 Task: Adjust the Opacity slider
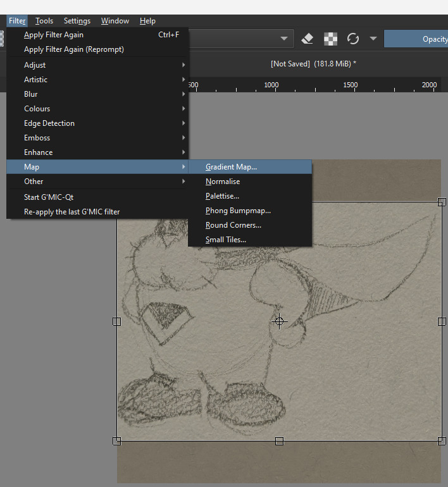[418, 39]
